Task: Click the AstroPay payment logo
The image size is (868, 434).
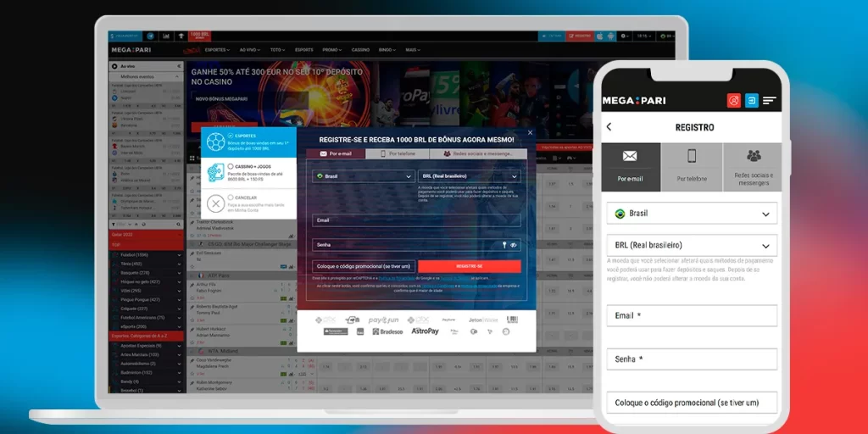Action: [x=425, y=331]
